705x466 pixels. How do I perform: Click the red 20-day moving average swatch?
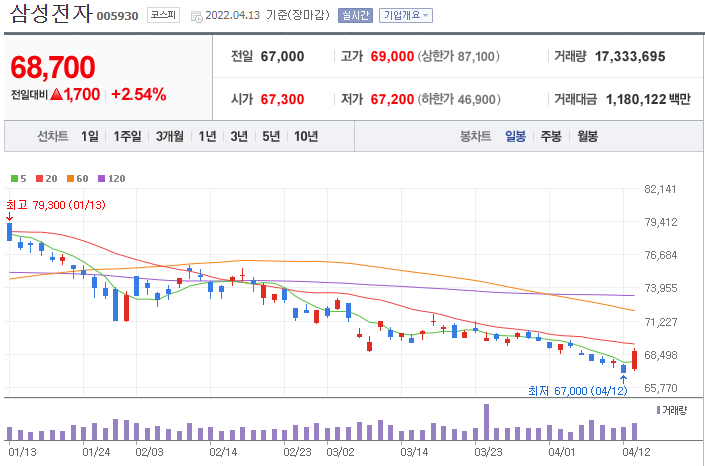tap(40, 179)
